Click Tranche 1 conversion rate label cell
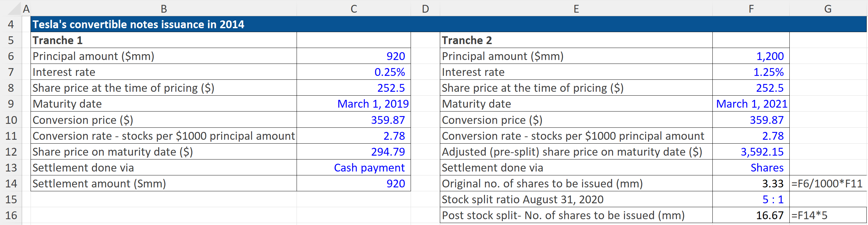Viewport: 868px width, 225px height. click(x=164, y=136)
